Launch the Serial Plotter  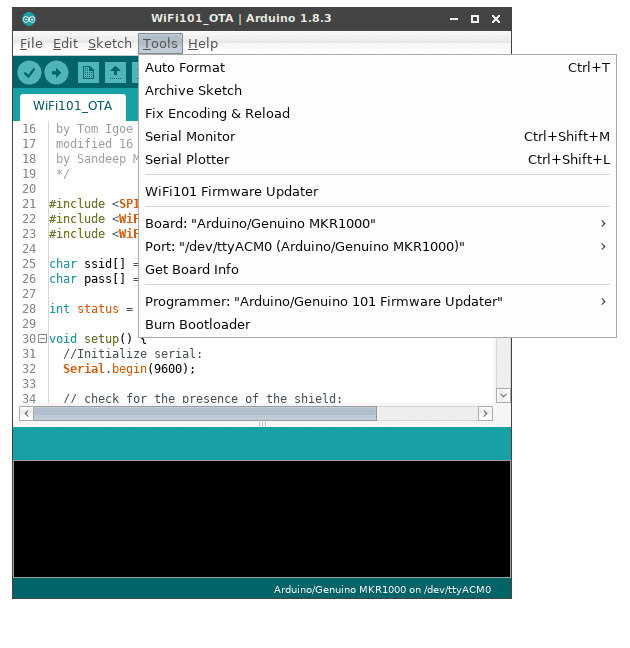click(x=187, y=160)
